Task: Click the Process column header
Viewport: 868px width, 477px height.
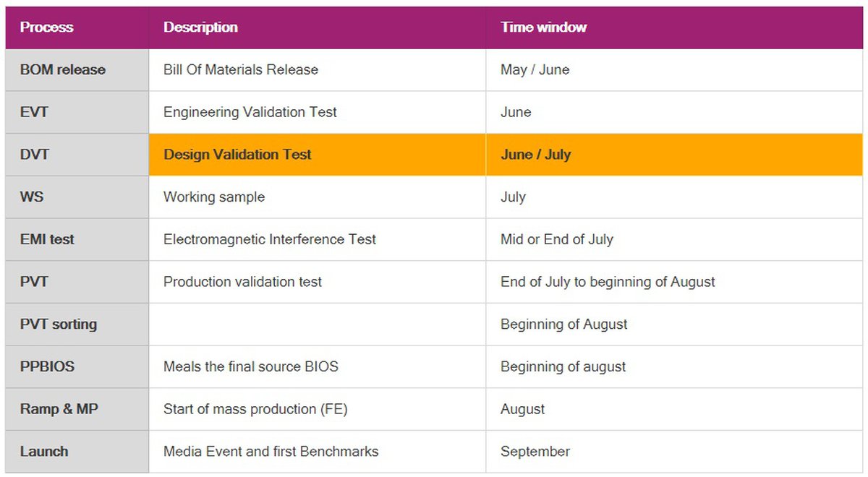Action: (x=47, y=27)
